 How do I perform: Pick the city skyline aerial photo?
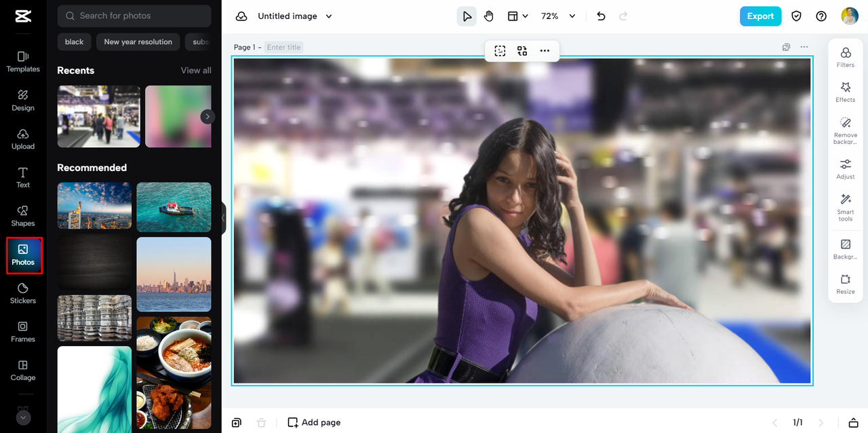click(x=95, y=206)
